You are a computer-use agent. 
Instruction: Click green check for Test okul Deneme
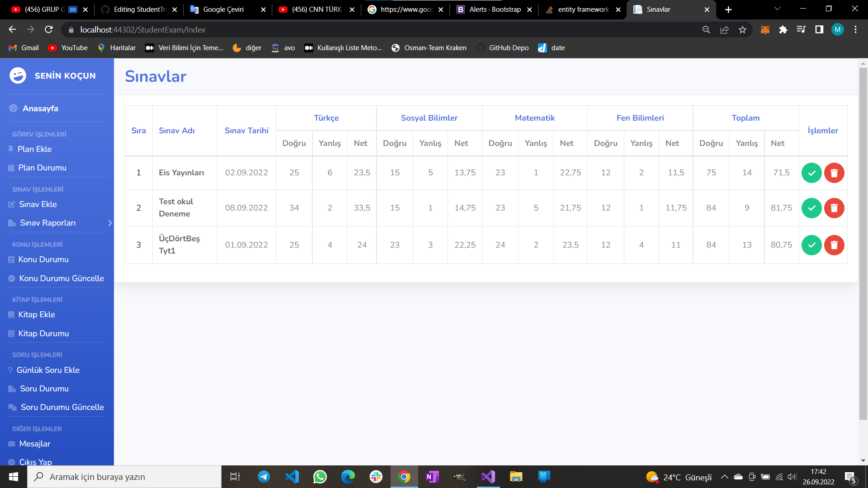811,208
